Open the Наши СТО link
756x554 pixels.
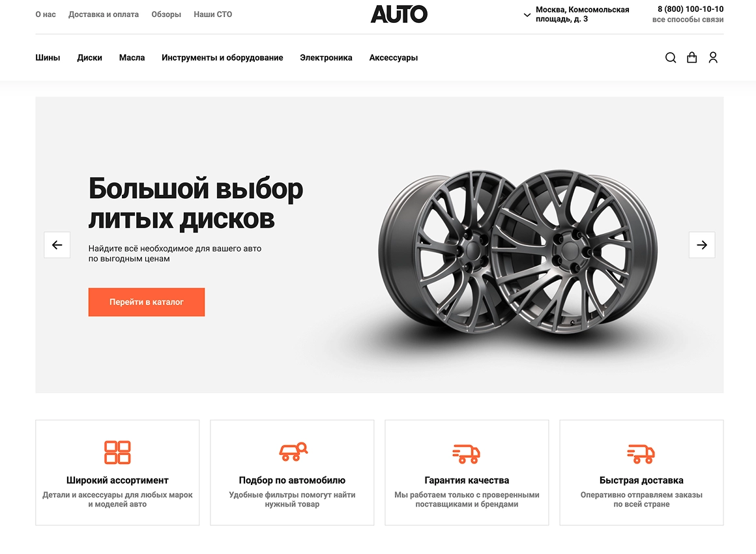click(212, 14)
